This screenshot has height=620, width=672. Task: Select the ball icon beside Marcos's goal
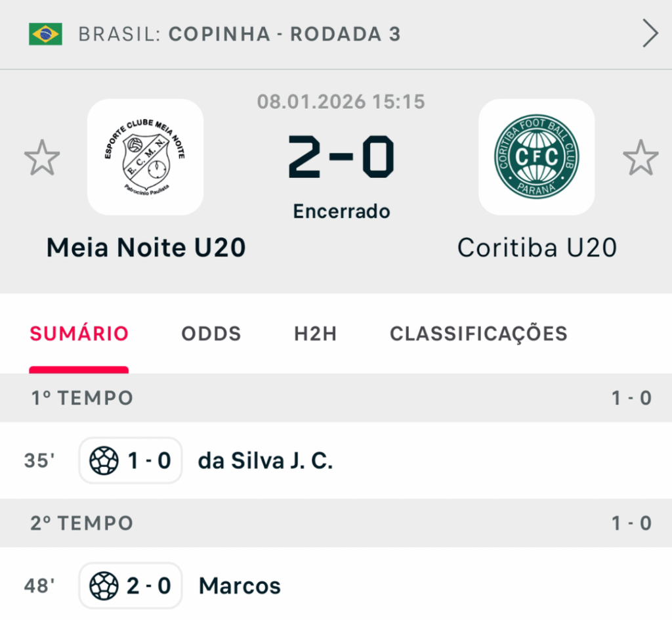[x=105, y=585]
